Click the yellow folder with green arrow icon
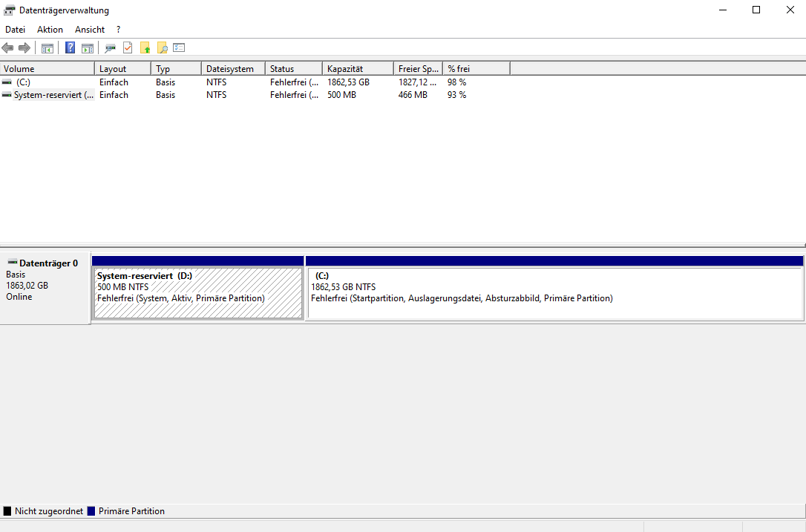This screenshot has width=806, height=532. point(145,48)
